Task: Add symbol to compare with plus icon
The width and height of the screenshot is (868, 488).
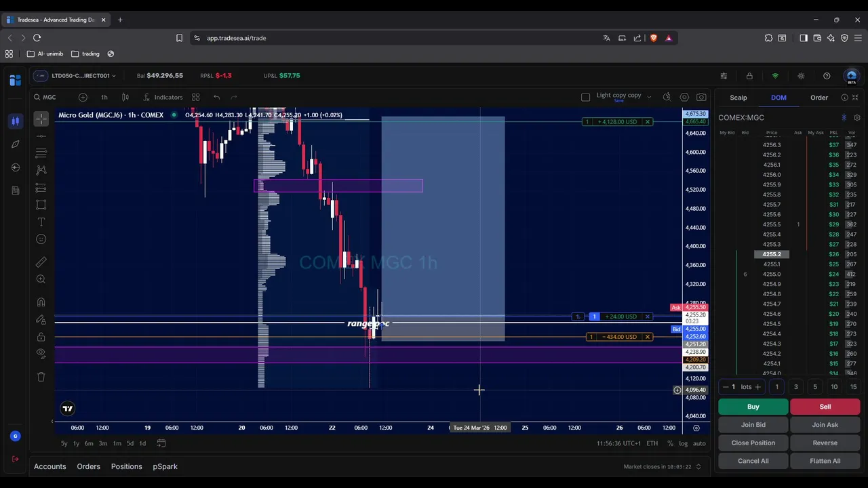Action: tap(83, 98)
